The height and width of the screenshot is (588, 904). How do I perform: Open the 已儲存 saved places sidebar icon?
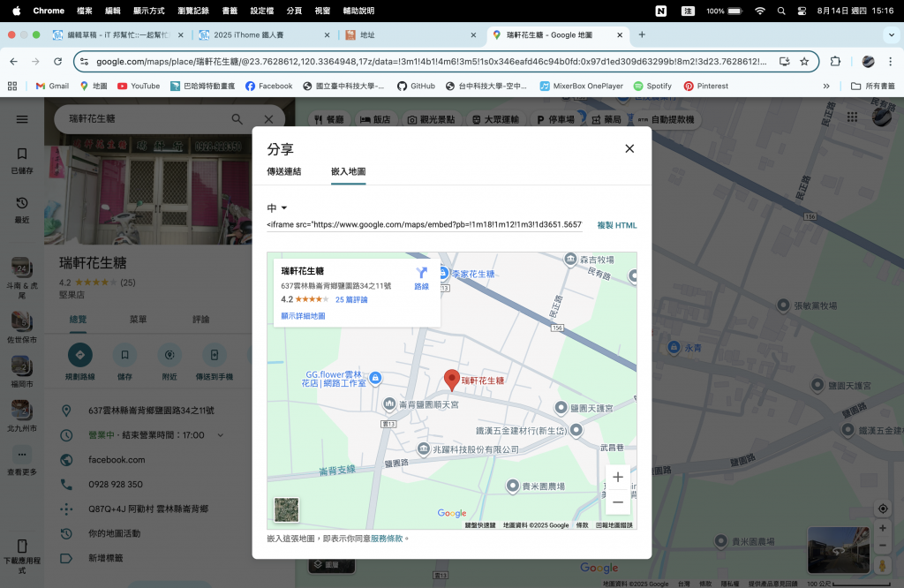tap(22, 161)
